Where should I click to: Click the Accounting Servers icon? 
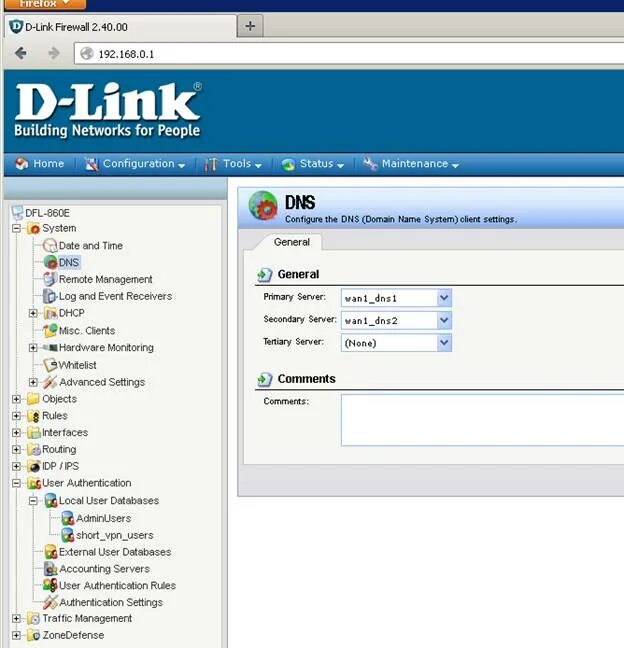point(50,569)
